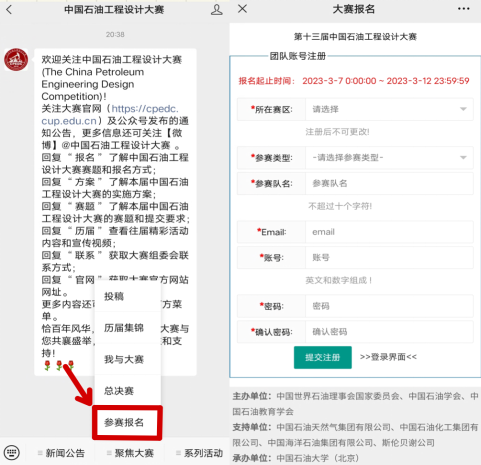Open the 系列活动 bottom menu

tap(199, 453)
